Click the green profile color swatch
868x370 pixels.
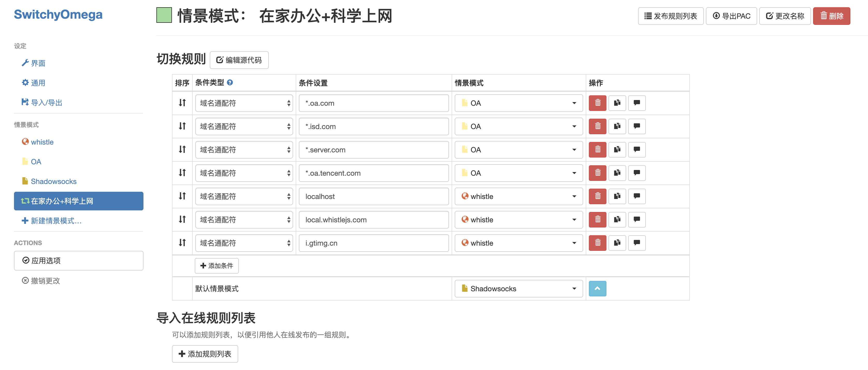[164, 15]
